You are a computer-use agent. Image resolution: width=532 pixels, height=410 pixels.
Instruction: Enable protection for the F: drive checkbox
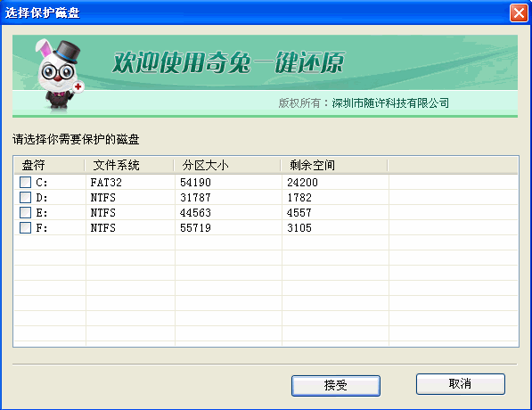(x=26, y=227)
